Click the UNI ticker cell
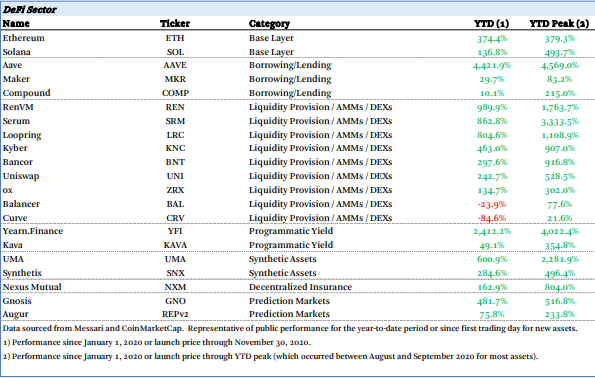The image size is (595, 378). click(175, 176)
